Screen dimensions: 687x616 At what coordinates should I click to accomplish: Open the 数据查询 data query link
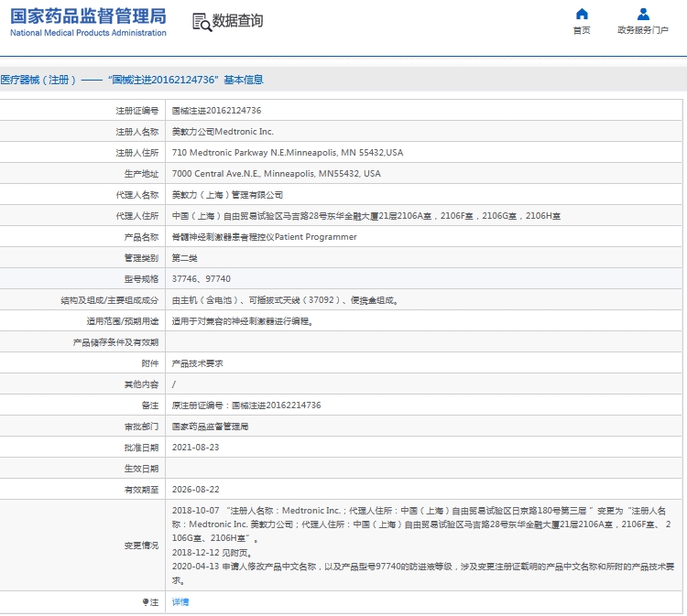click(237, 20)
